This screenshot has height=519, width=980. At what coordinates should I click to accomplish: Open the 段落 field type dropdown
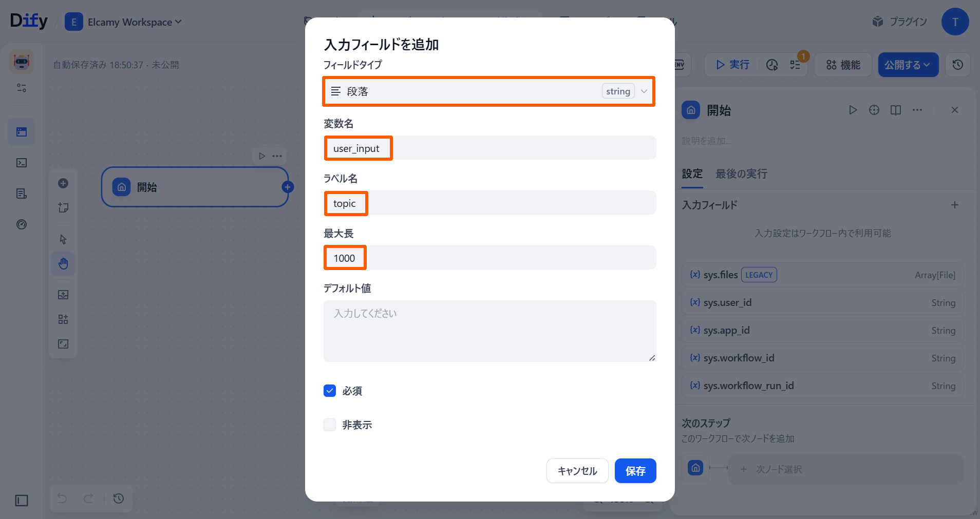[488, 91]
